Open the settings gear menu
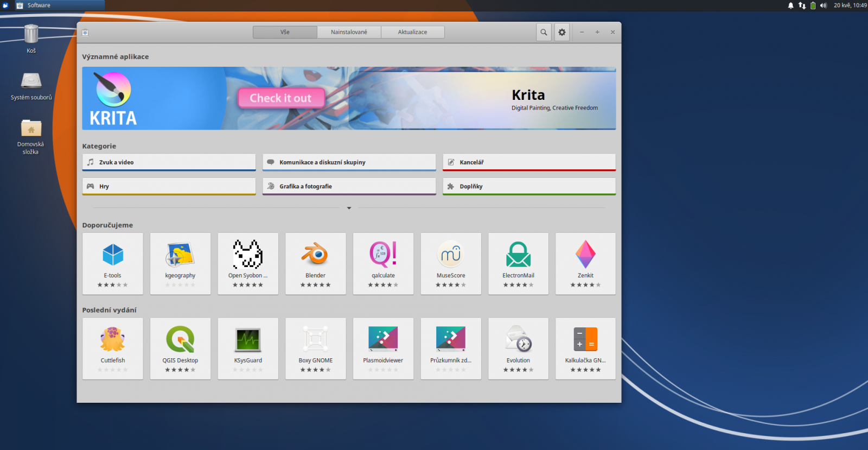This screenshot has width=868, height=450. [562, 32]
